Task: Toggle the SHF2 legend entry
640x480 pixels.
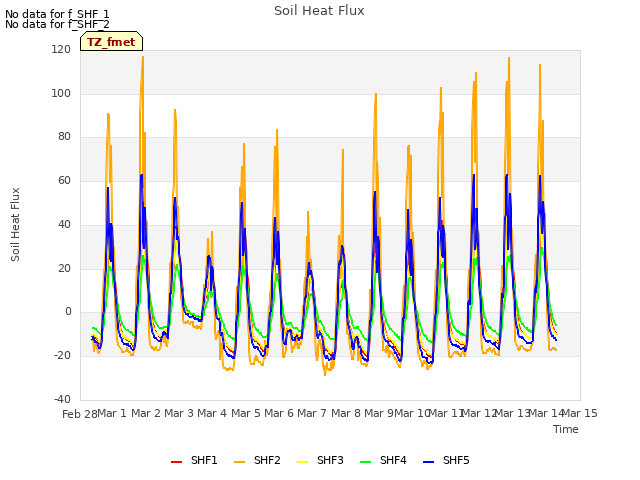Action: [258, 460]
